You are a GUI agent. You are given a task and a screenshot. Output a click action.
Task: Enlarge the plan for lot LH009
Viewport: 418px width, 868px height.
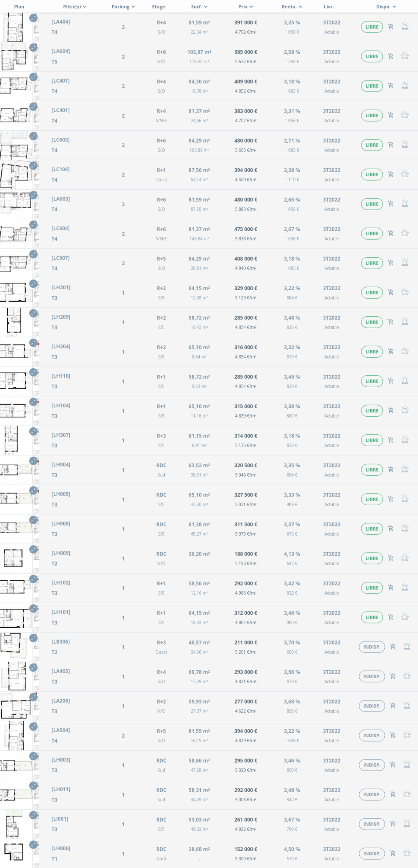33,550
